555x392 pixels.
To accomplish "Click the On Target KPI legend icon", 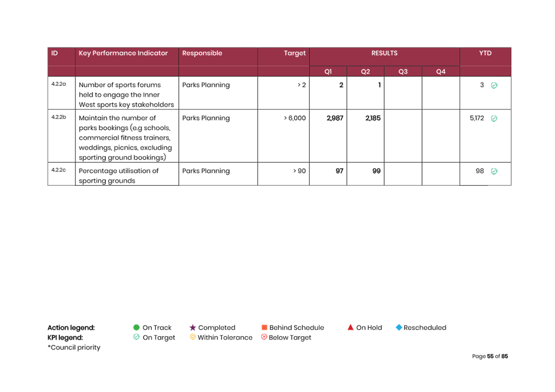I will [137, 337].
